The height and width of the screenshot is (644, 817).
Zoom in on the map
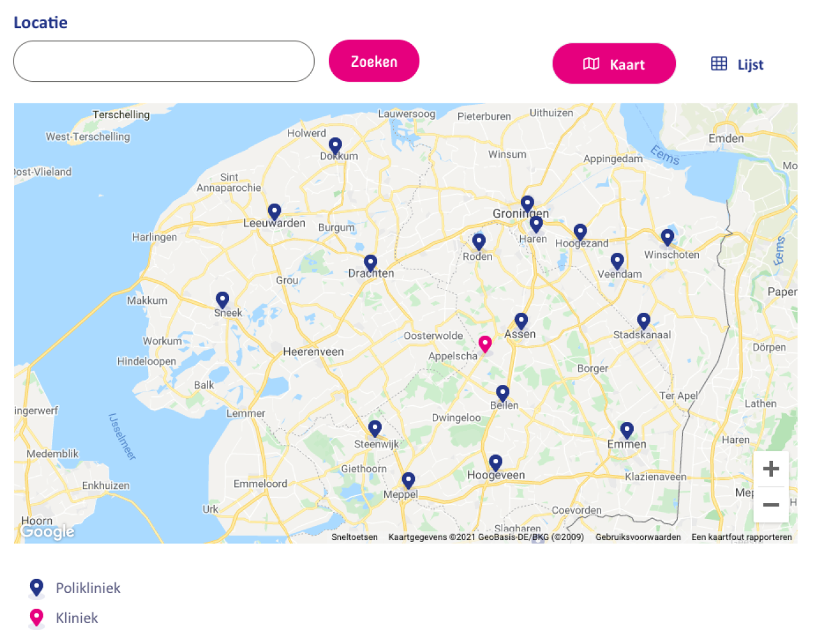point(770,469)
